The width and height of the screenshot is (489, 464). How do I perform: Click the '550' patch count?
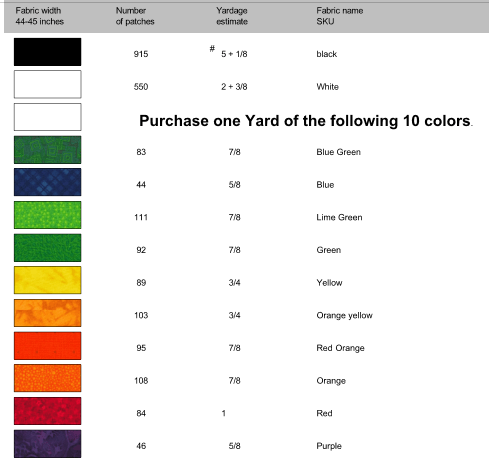pyautogui.click(x=141, y=87)
